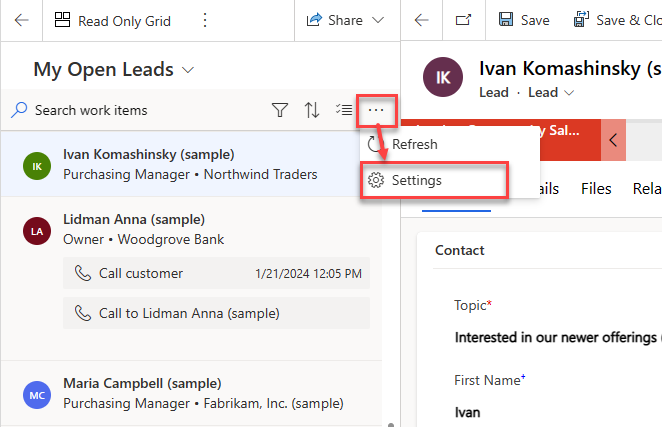Click phone icon beside Call customer
Viewport: 662px width, 427px height.
tap(83, 273)
